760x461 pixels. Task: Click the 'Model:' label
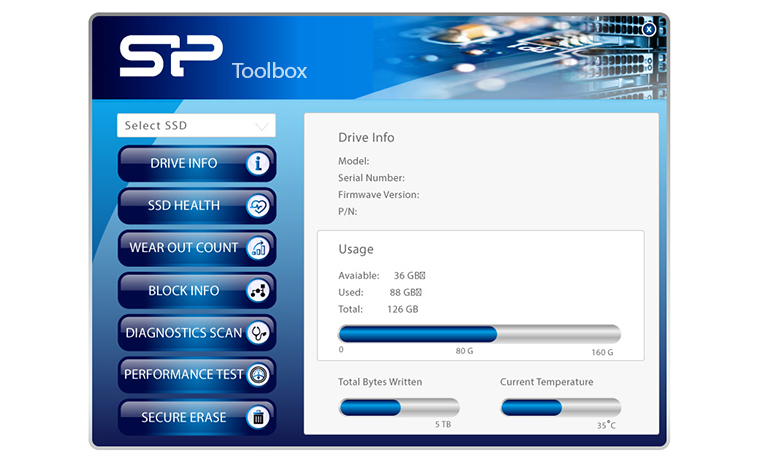click(353, 161)
